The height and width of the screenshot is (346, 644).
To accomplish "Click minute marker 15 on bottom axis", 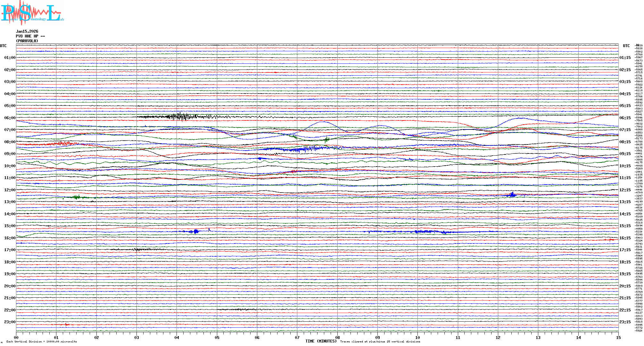I will pos(618,338).
